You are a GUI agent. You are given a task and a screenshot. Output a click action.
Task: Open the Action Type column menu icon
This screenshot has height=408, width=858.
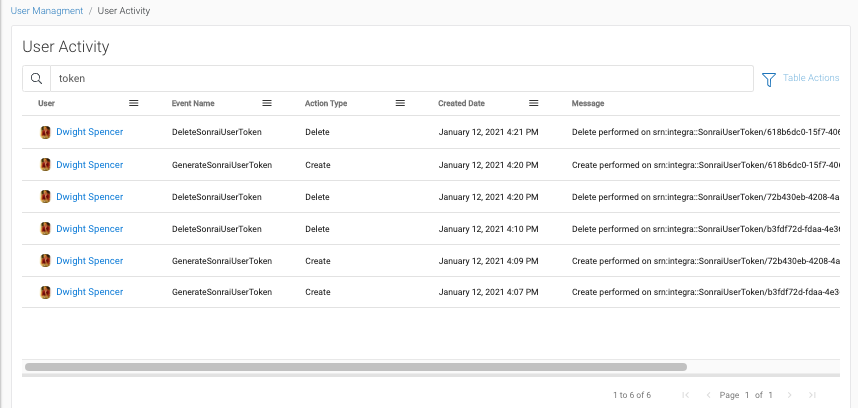[x=400, y=103]
